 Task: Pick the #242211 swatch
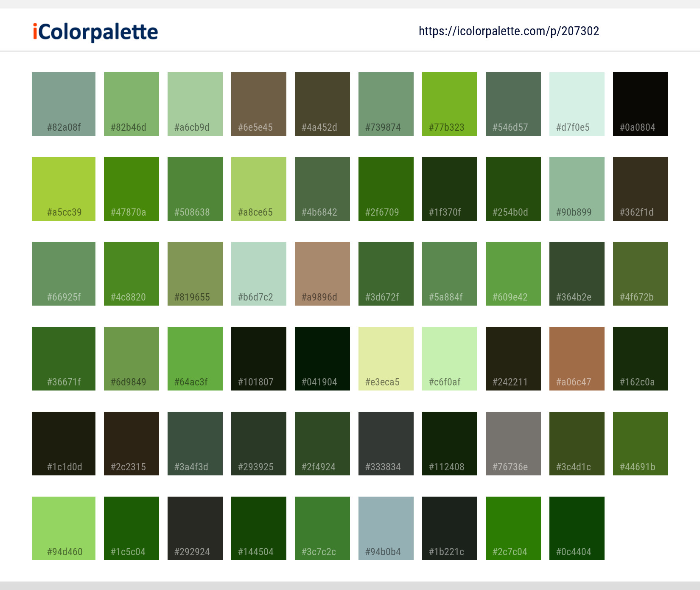pos(513,359)
